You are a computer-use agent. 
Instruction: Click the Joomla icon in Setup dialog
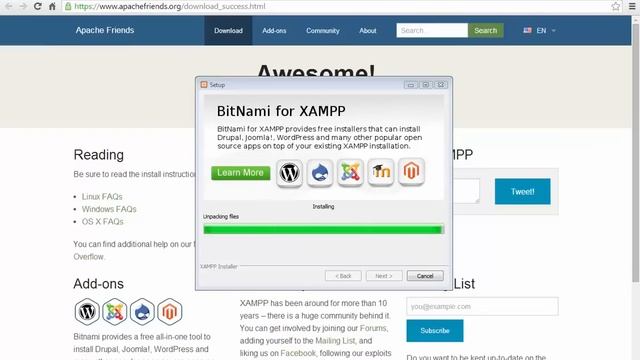(350, 173)
